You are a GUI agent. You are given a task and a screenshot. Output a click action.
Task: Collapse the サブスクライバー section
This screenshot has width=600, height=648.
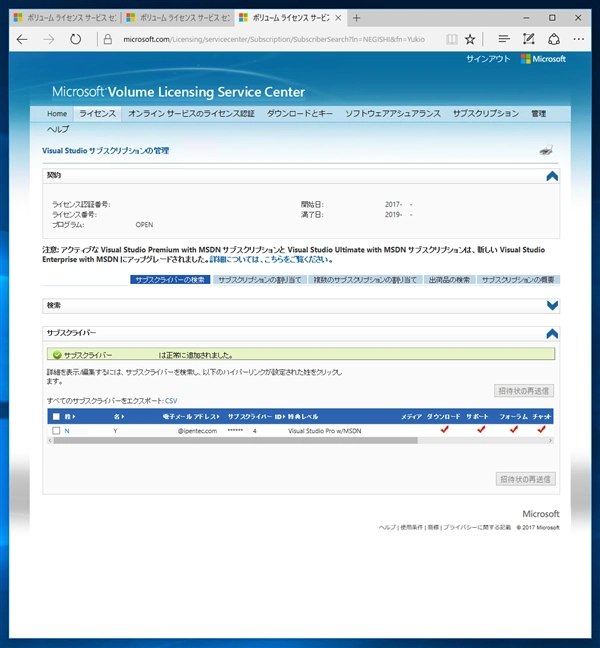pos(552,334)
